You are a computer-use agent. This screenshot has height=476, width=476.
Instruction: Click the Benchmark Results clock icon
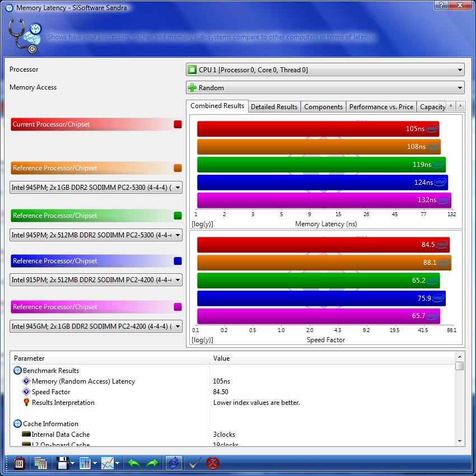[17, 370]
